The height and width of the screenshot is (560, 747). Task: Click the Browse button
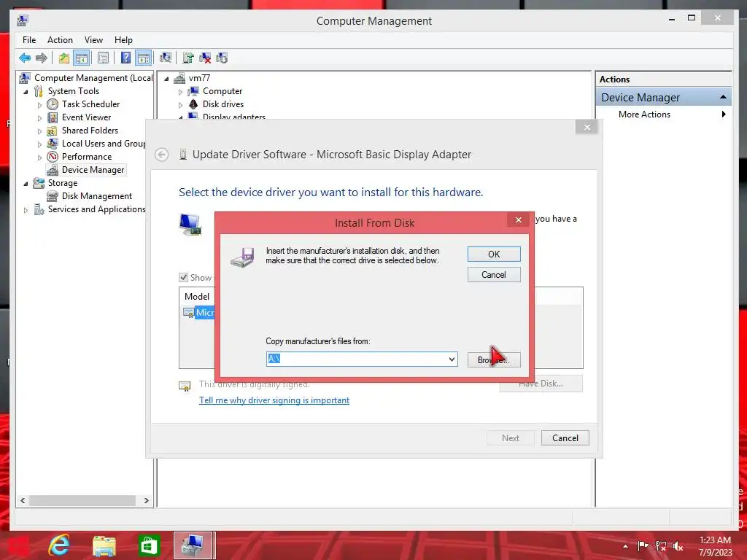click(x=494, y=360)
